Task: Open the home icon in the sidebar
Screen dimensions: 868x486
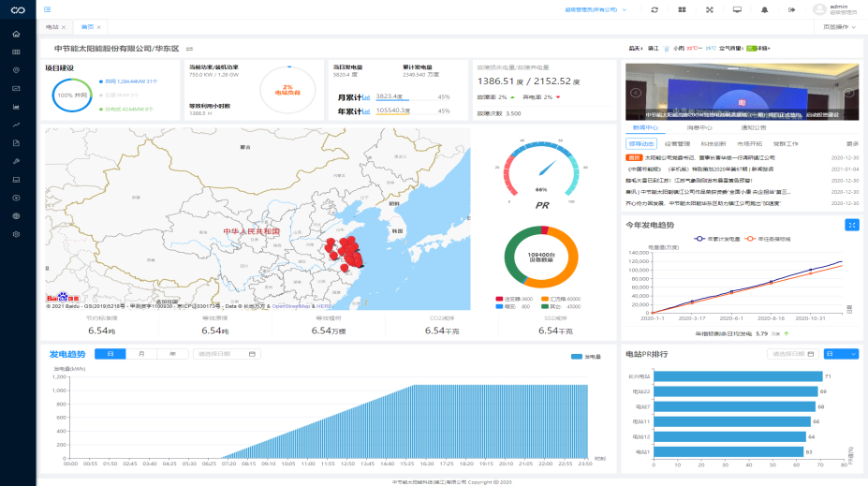Action: point(16,34)
